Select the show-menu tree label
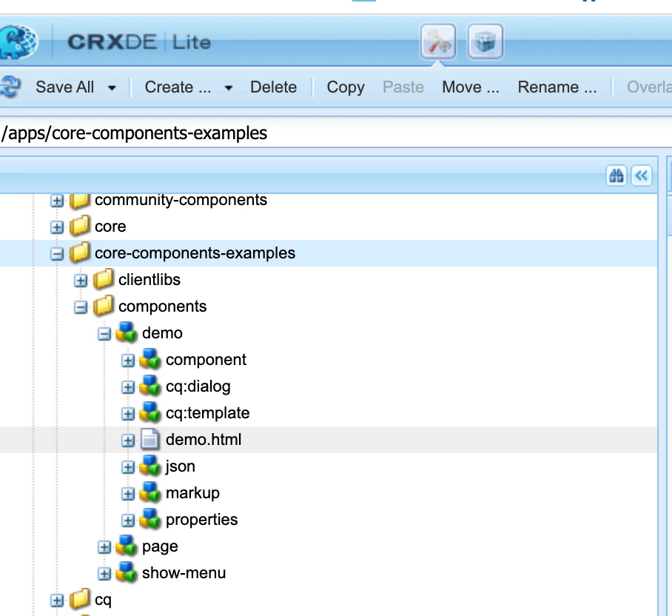Screen dimensions: 672x616 click(184, 573)
